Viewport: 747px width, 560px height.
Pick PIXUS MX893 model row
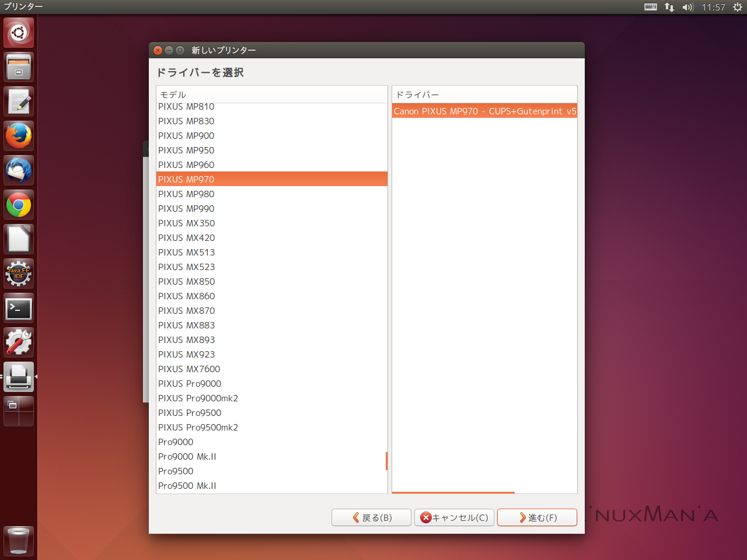pos(272,339)
